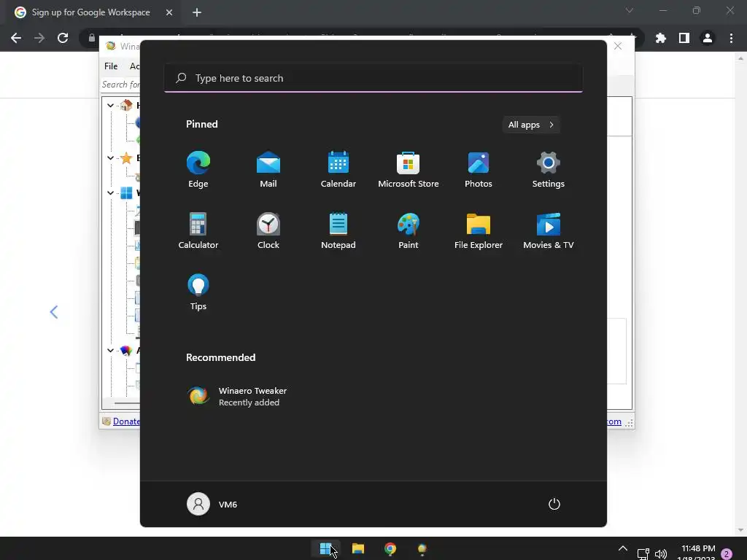Image resolution: width=747 pixels, height=560 pixels.
Task: Open the Paint app
Action: click(409, 230)
